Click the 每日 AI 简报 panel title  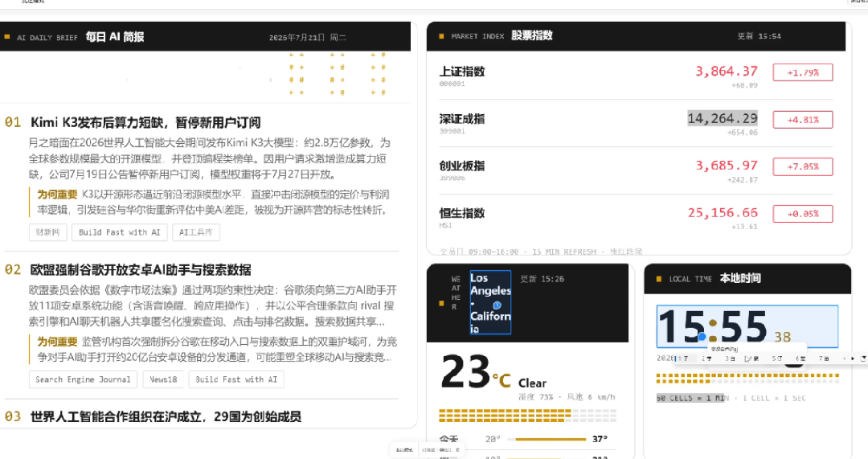pyautogui.click(x=115, y=37)
